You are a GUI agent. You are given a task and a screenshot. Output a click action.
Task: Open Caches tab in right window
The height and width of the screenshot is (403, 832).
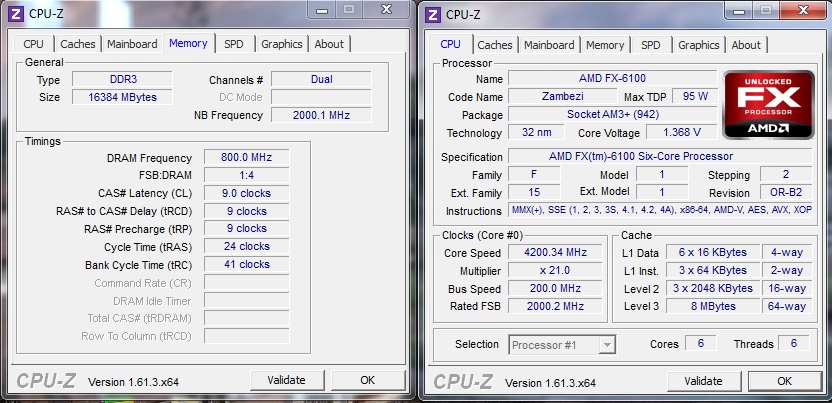click(x=495, y=45)
